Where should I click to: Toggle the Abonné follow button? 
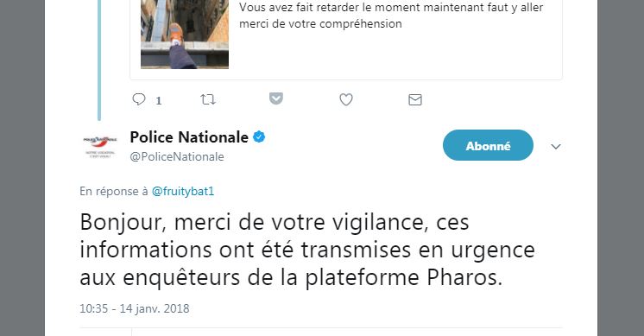point(488,145)
